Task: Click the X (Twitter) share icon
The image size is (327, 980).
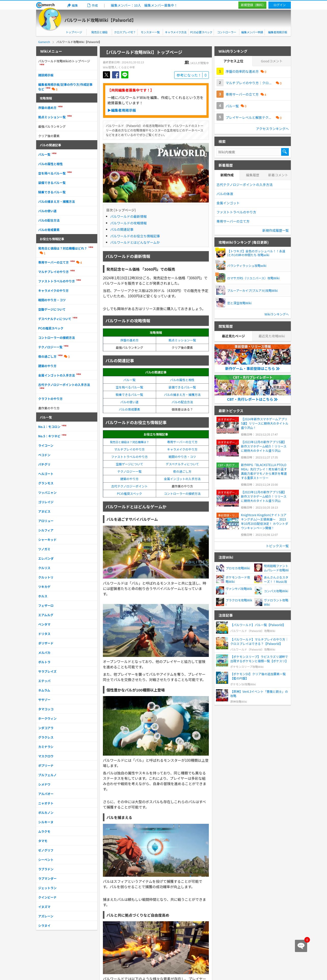Action: click(x=107, y=75)
